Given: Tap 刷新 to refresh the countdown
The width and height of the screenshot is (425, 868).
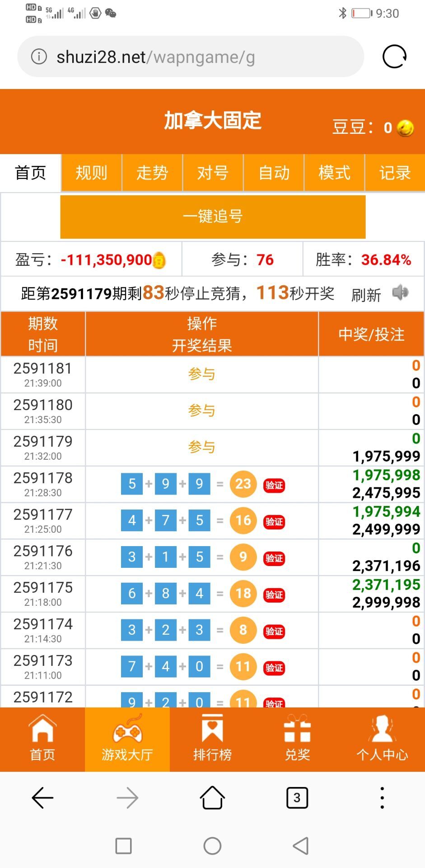Looking at the screenshot, I should tap(366, 295).
